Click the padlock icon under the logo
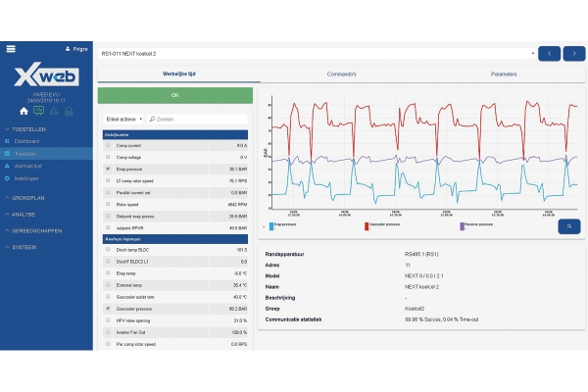This screenshot has width=588, height=392. pos(69,111)
